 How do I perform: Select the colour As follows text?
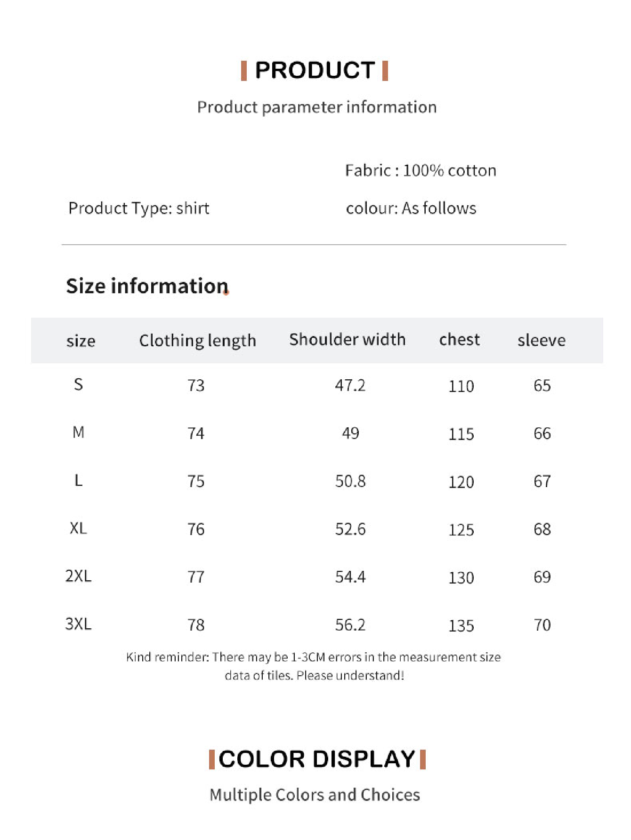411,208
